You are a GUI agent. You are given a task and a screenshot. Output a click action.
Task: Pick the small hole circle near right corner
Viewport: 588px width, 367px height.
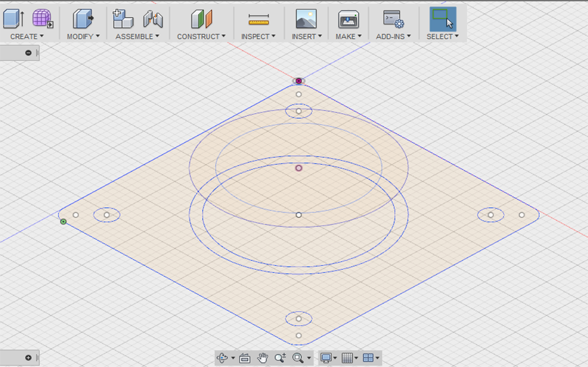490,215
